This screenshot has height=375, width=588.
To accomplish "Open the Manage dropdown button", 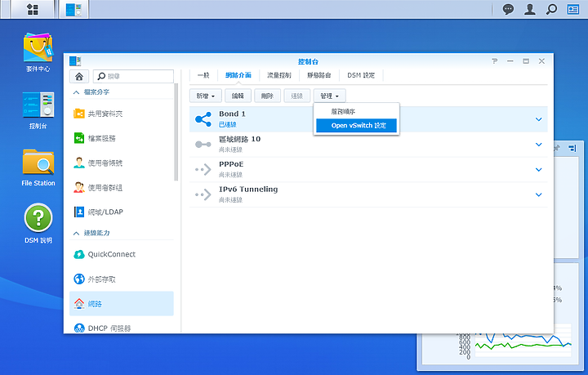I will click(329, 96).
